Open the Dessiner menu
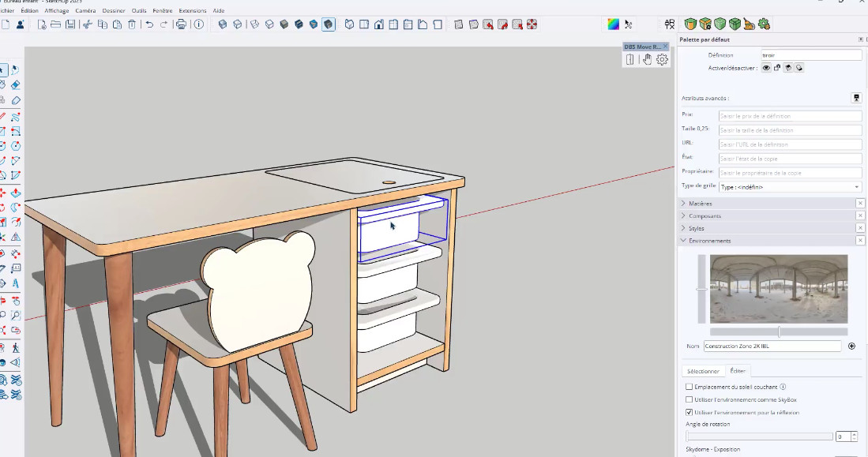 tap(114, 10)
